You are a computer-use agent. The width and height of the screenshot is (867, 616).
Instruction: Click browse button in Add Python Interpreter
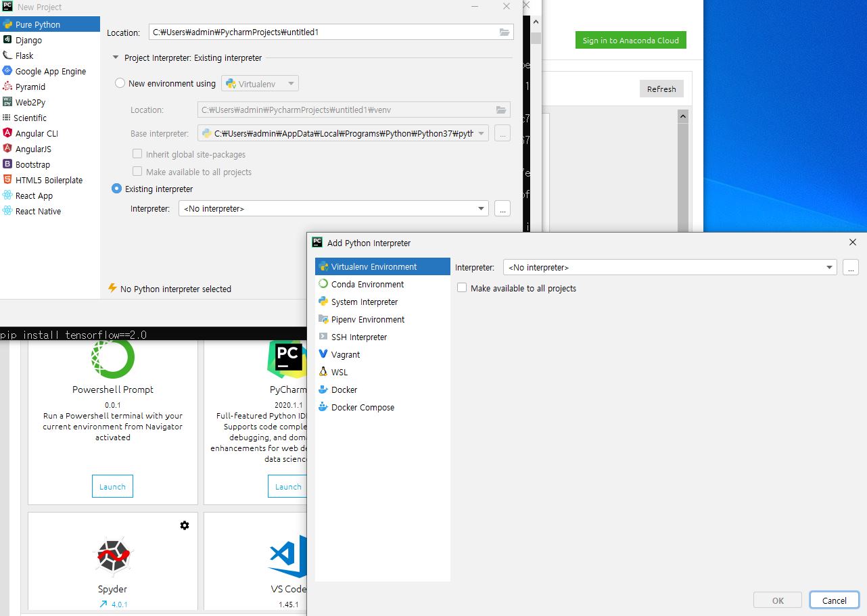pos(851,267)
